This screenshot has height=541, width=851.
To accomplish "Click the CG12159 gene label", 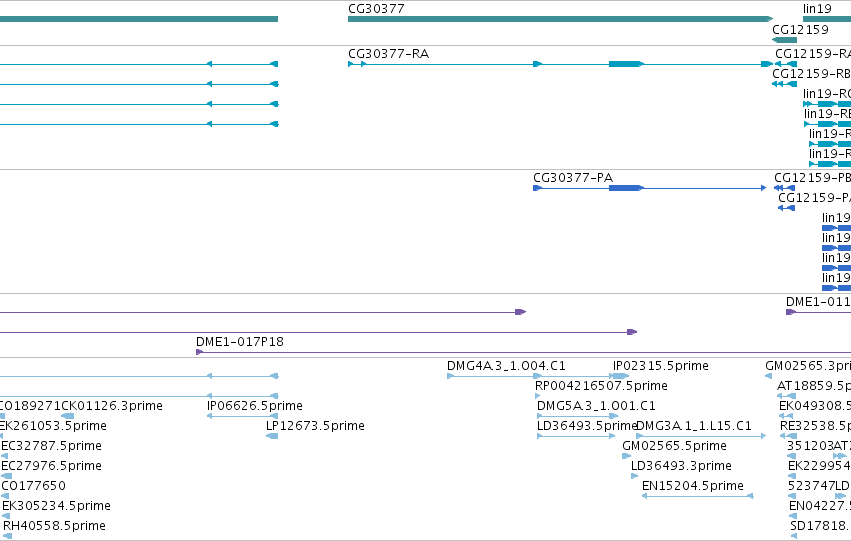I will pos(800,30).
